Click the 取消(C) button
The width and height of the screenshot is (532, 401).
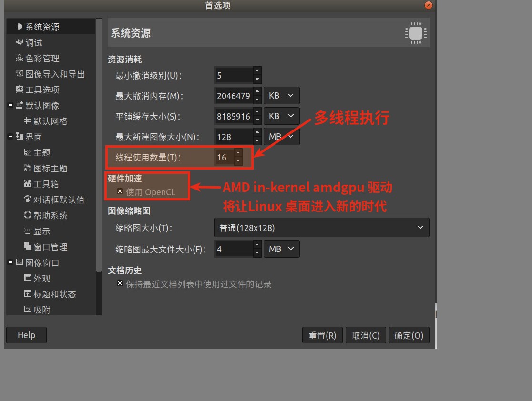366,335
